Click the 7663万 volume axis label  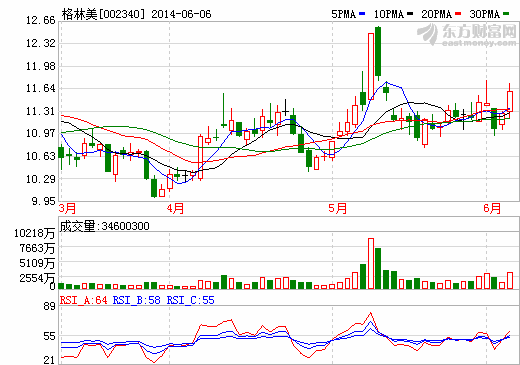point(37,248)
